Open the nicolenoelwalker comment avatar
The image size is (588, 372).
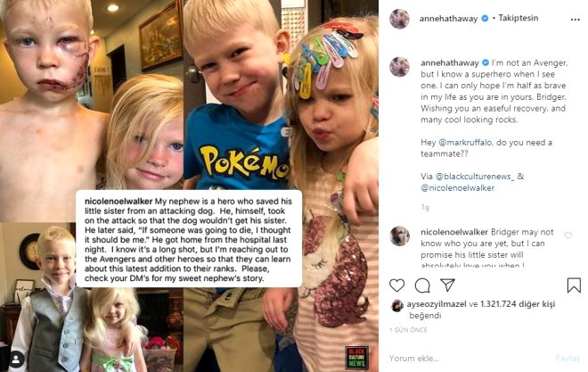tap(399, 236)
